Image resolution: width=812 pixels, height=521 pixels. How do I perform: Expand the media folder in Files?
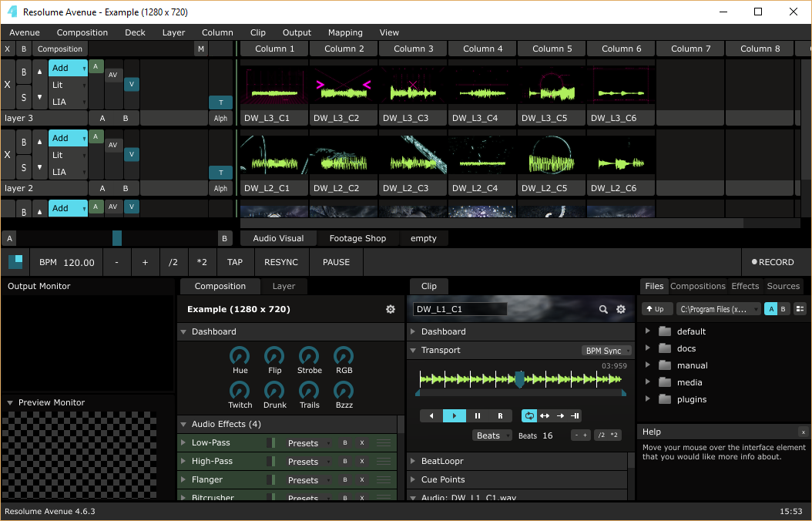point(648,382)
